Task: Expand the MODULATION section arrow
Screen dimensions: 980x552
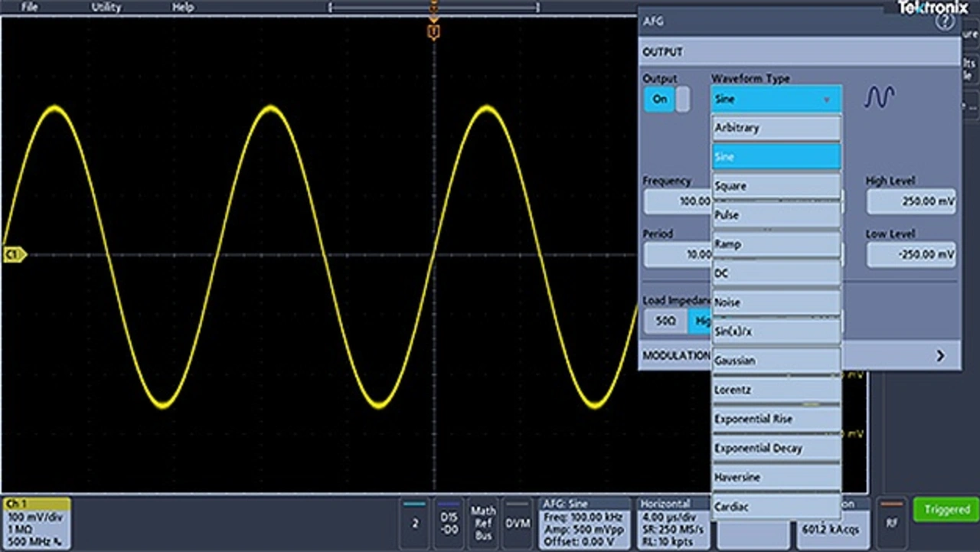Action: tap(940, 355)
